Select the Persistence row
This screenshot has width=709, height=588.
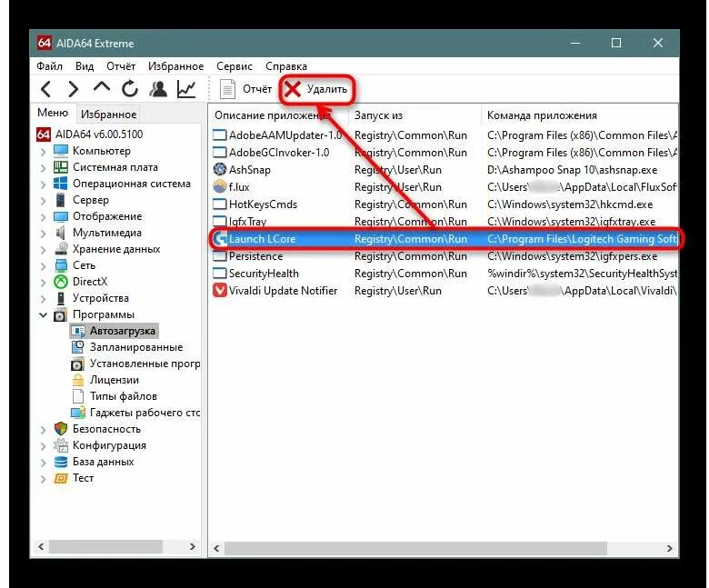pyautogui.click(x=444, y=256)
